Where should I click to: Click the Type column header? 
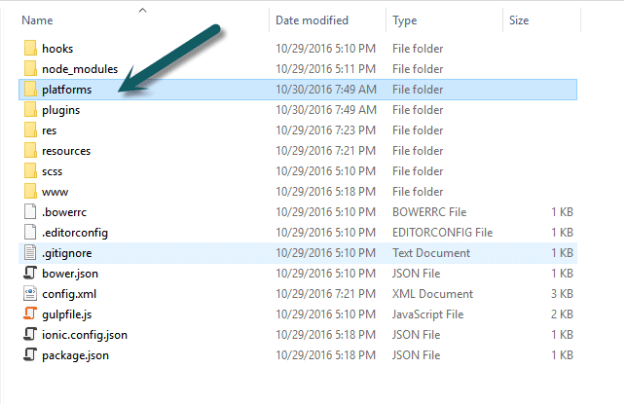pos(405,19)
